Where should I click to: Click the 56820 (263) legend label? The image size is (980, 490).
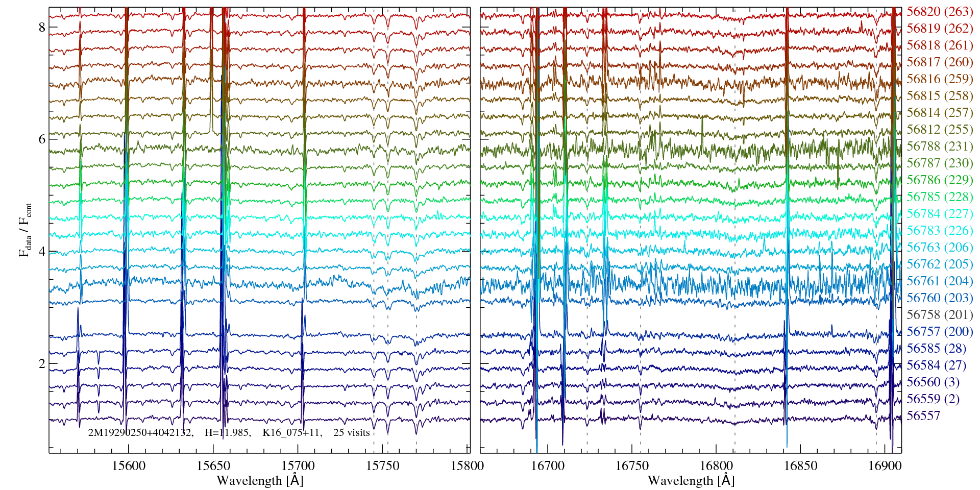pyautogui.click(x=939, y=12)
